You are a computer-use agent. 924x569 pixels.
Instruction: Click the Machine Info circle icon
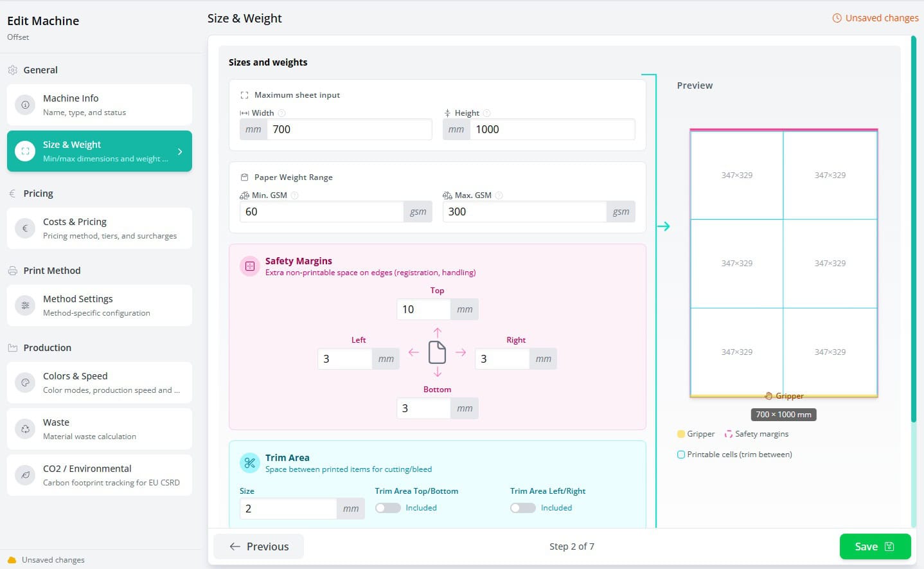25,105
